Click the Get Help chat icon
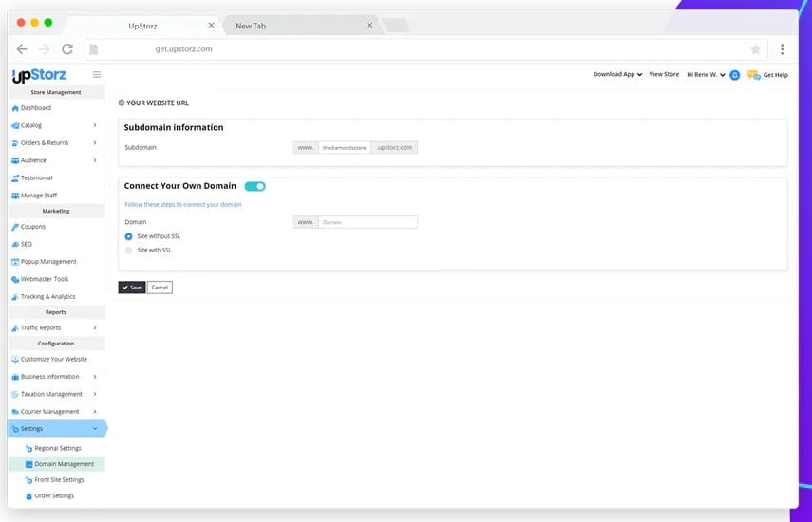This screenshot has height=522, width=812. tap(753, 75)
